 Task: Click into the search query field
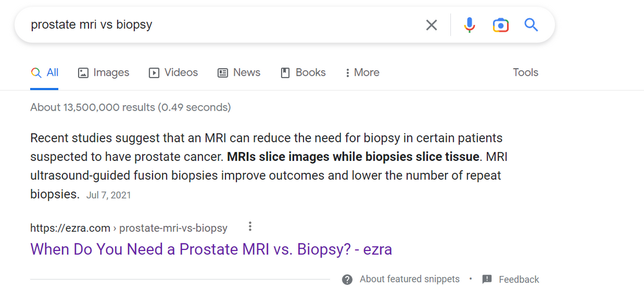click(220, 25)
